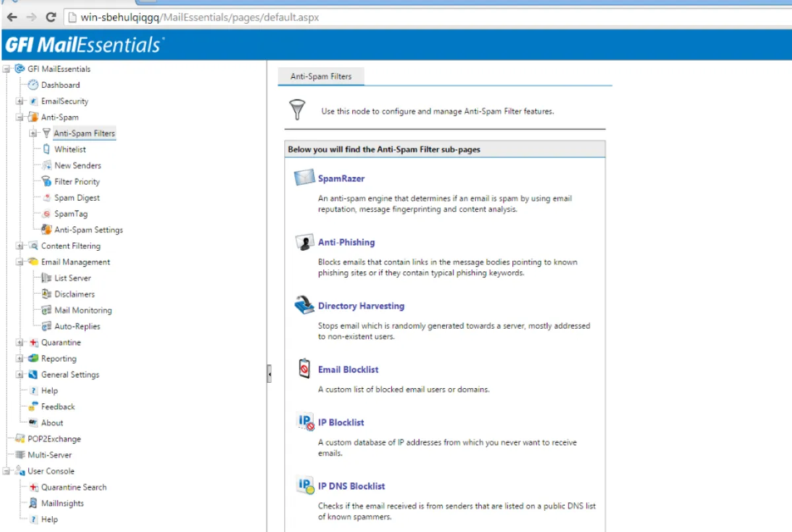The width and height of the screenshot is (792, 532).
Task: Select the POP2Exchange icon
Action: coord(20,439)
